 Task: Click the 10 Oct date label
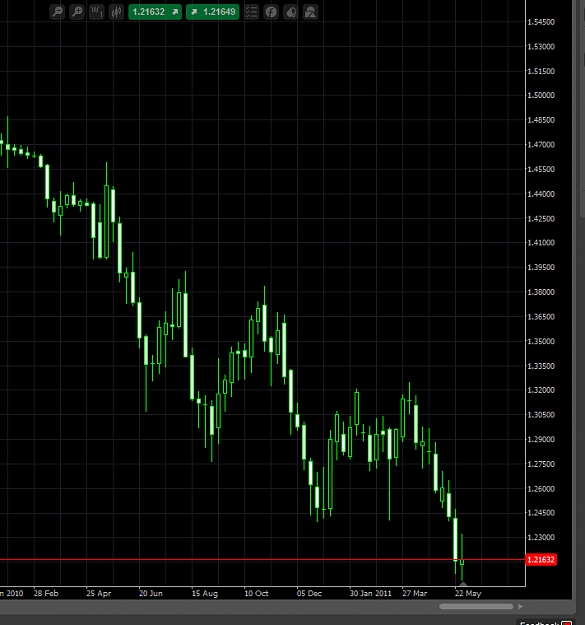click(x=256, y=593)
